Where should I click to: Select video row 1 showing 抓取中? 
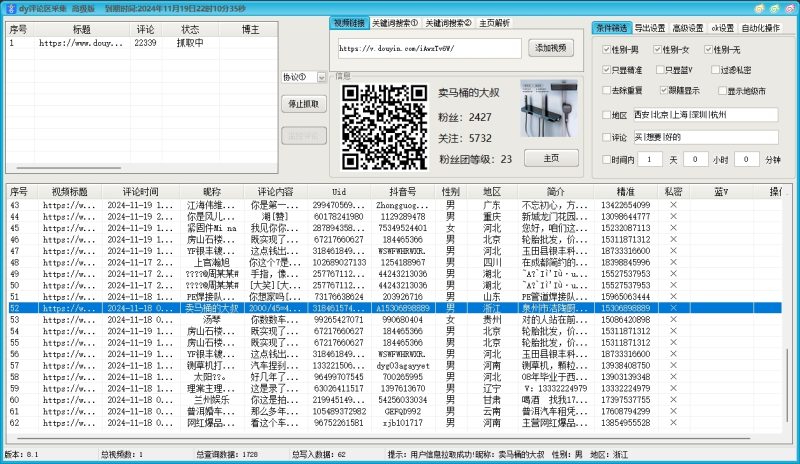tap(141, 43)
